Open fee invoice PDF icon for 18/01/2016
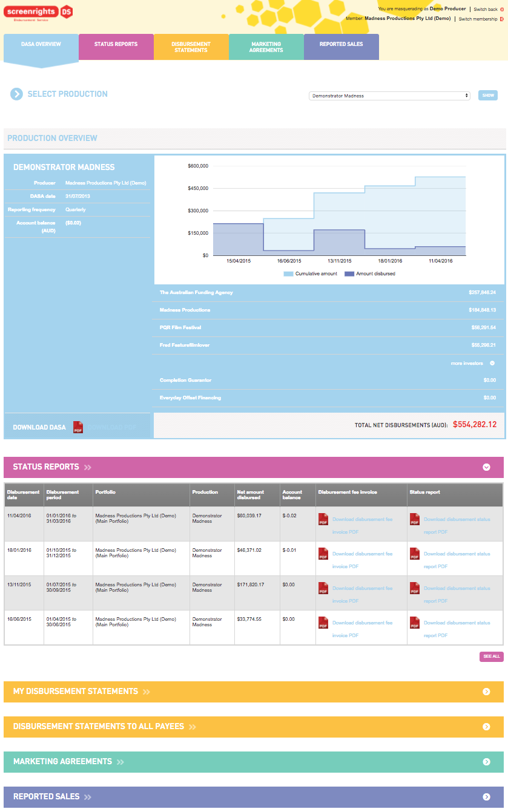The image size is (508, 812). [x=323, y=554]
